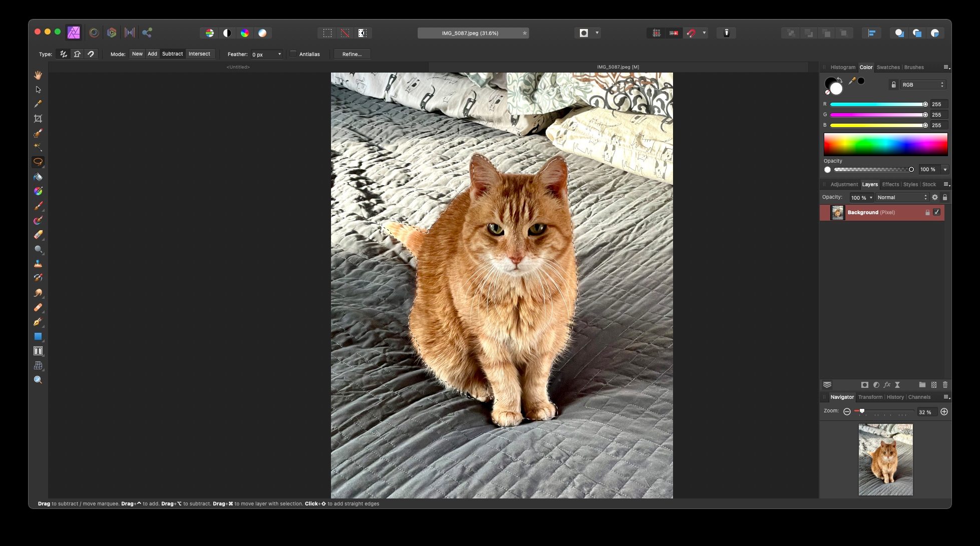The width and height of the screenshot is (980, 546).
Task: Click the Deselect toolbar icon
Action: (345, 33)
